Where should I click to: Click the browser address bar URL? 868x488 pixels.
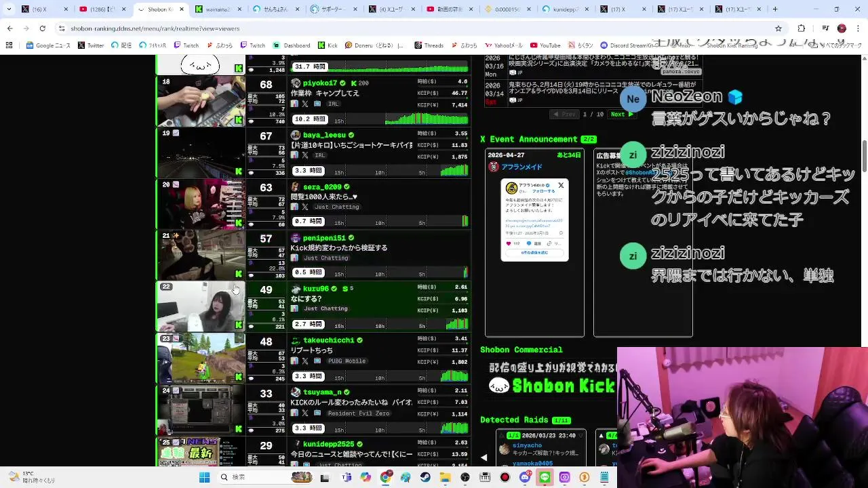155,28
